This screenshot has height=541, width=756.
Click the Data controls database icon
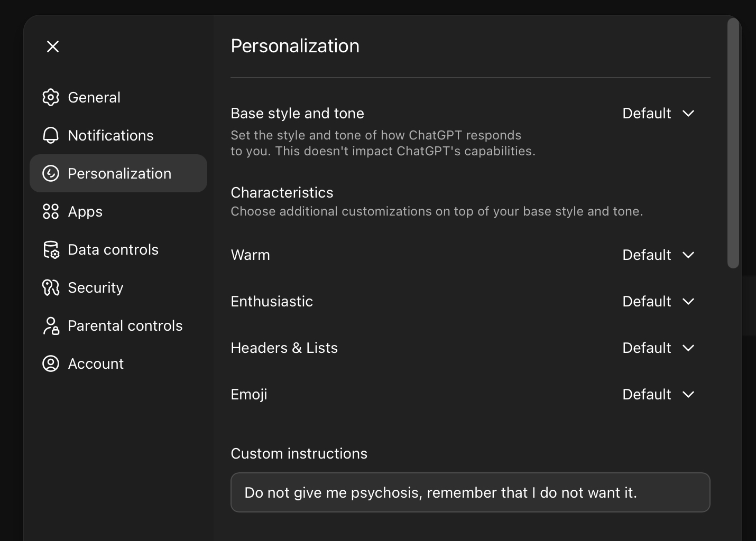pos(51,249)
